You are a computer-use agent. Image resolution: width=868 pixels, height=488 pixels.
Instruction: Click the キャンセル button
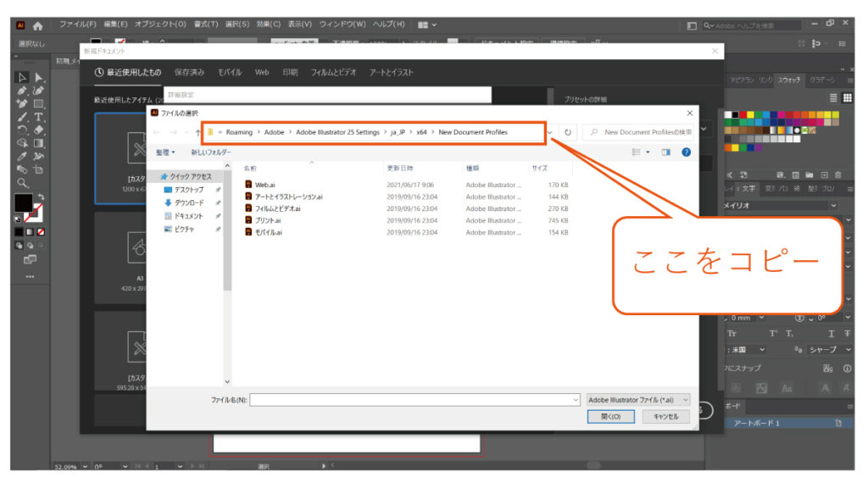(x=665, y=417)
